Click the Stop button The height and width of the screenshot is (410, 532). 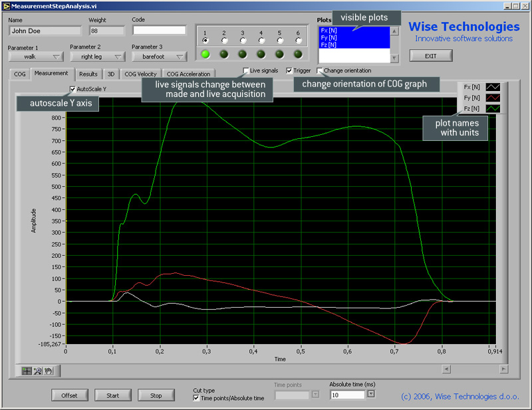156,395
